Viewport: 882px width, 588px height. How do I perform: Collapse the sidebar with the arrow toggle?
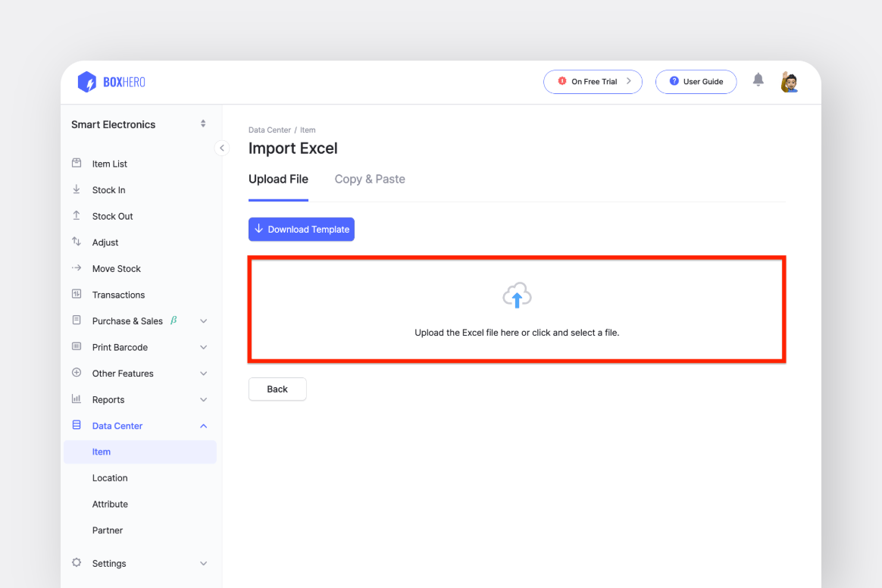tap(221, 148)
